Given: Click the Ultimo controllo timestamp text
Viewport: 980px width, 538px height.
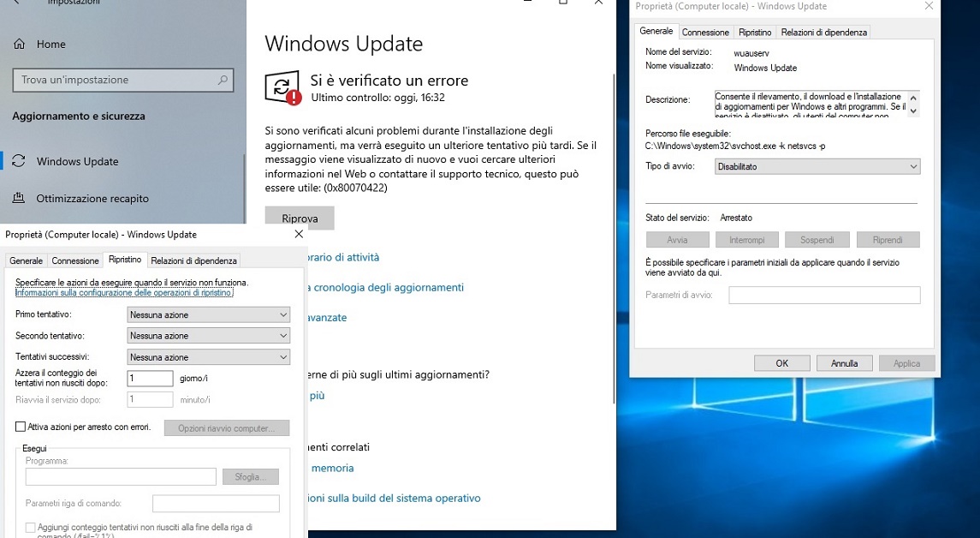Looking at the screenshot, I should (x=378, y=98).
